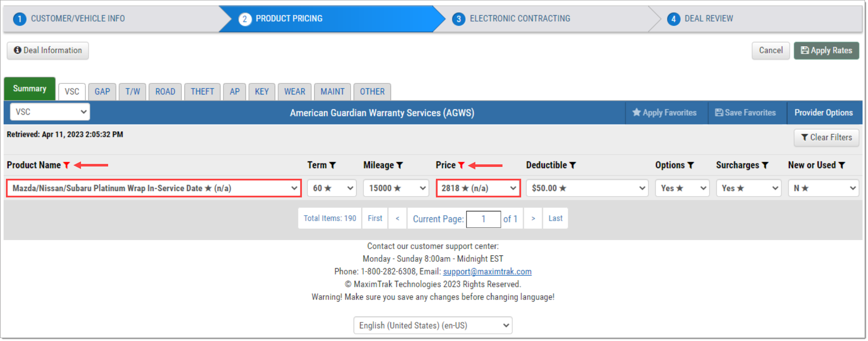Open the Price dropdown showing 2818
The image size is (868, 341).
478,188
